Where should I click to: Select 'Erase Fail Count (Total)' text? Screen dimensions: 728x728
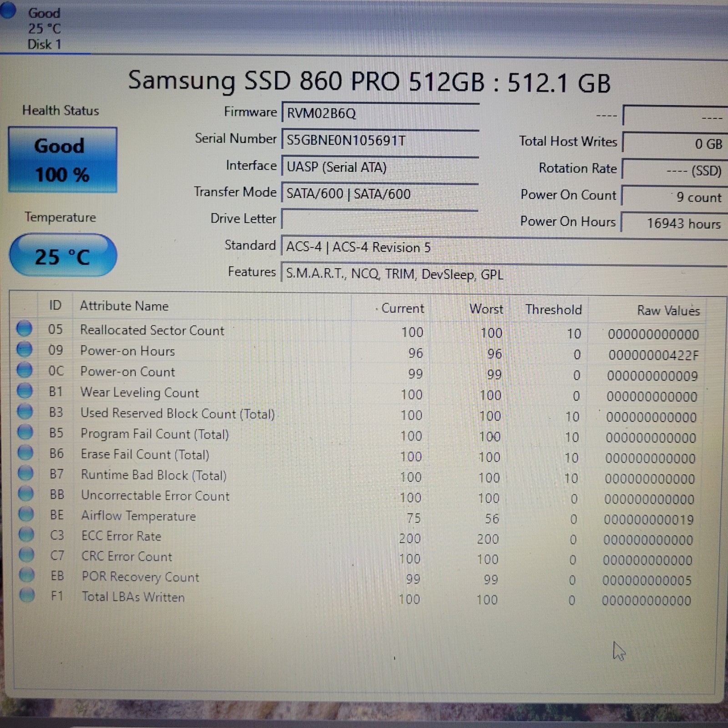[x=145, y=455]
